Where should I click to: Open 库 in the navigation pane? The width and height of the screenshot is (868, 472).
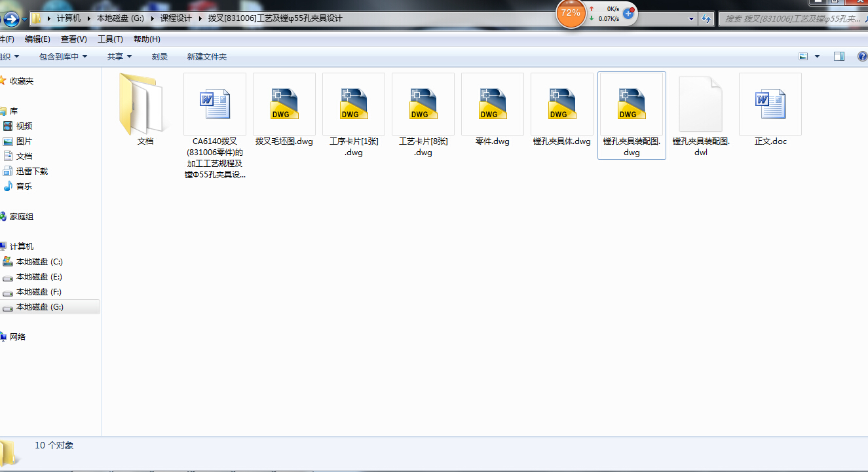[x=14, y=111]
